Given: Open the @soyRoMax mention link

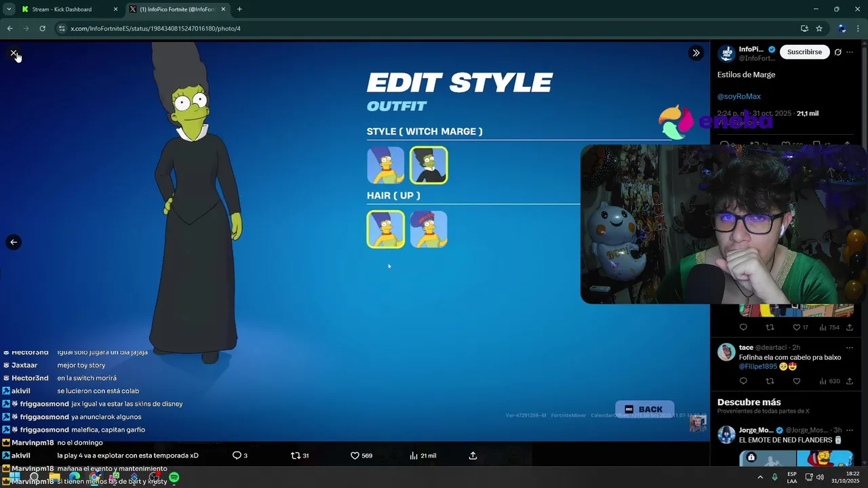Looking at the screenshot, I should coord(739,96).
